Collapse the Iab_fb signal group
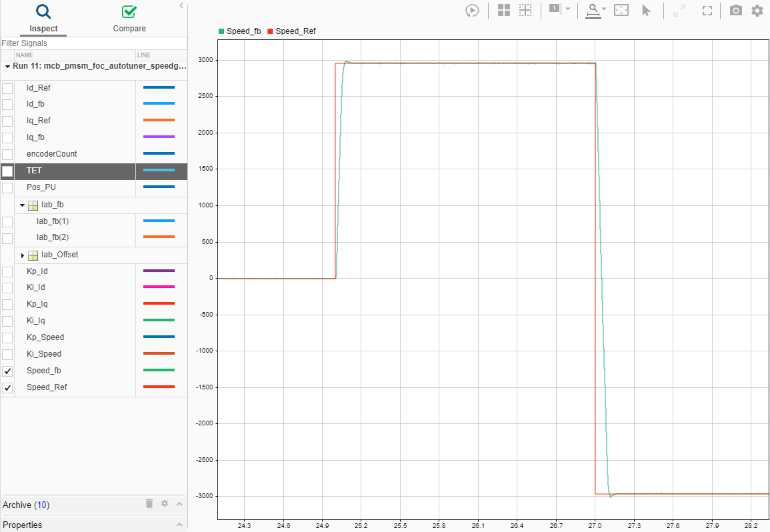The image size is (770, 532). [x=23, y=205]
